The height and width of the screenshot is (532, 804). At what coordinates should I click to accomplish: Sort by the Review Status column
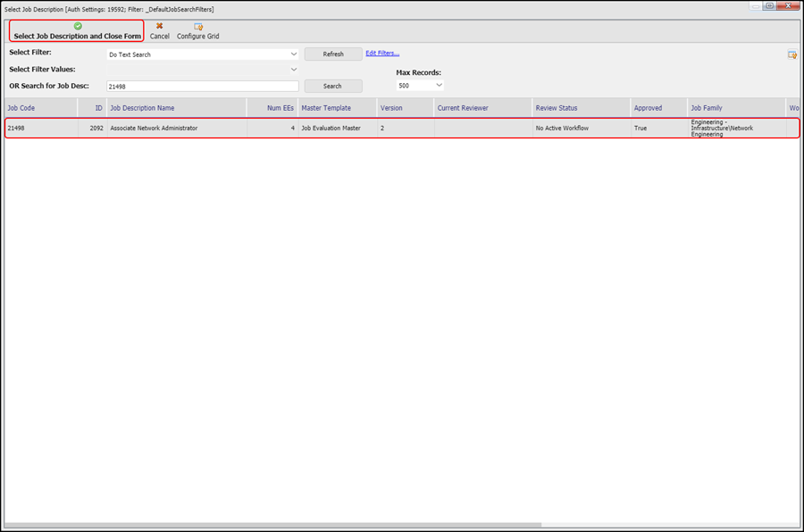tap(556, 108)
